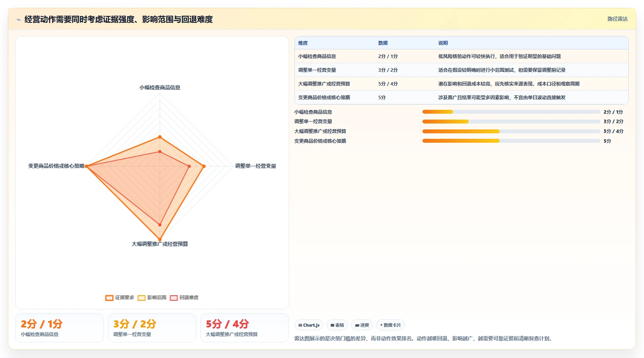Click the 表格 chip
Image resolution: width=644 pixels, height=358 pixels.
(337, 325)
